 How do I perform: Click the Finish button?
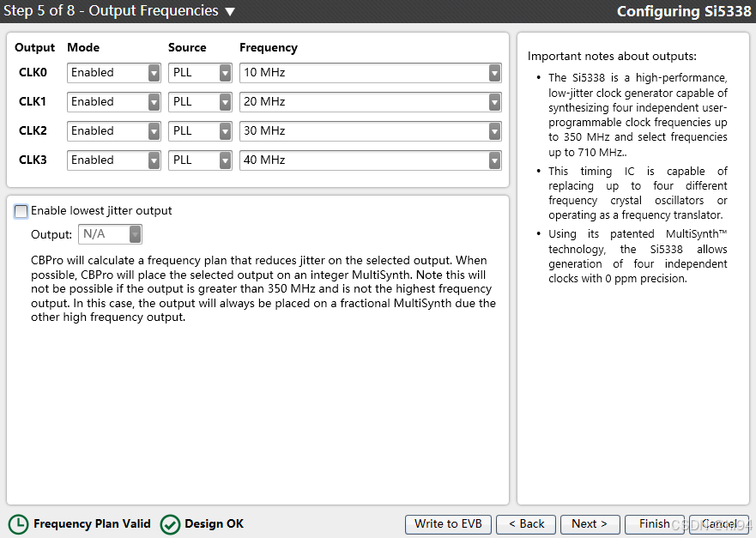pos(654,524)
